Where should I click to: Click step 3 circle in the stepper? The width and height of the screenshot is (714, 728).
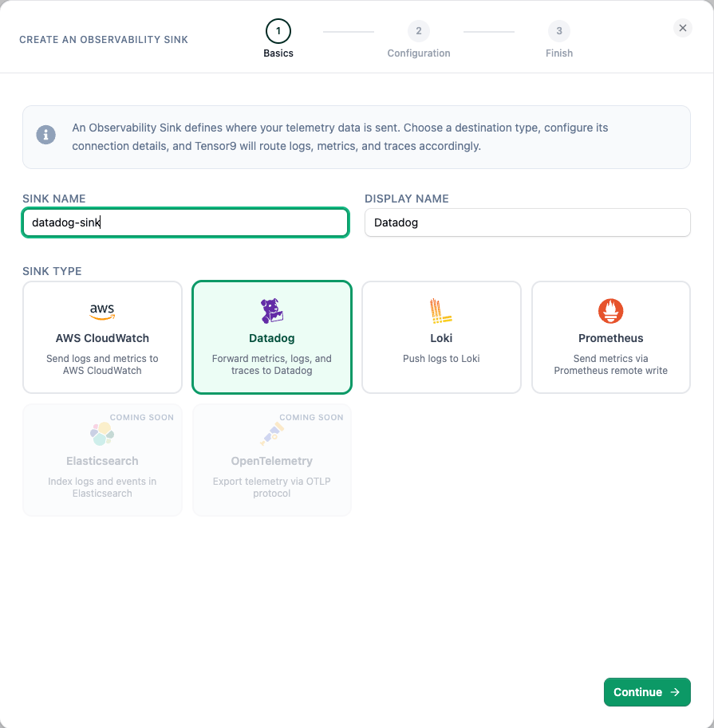tap(559, 31)
